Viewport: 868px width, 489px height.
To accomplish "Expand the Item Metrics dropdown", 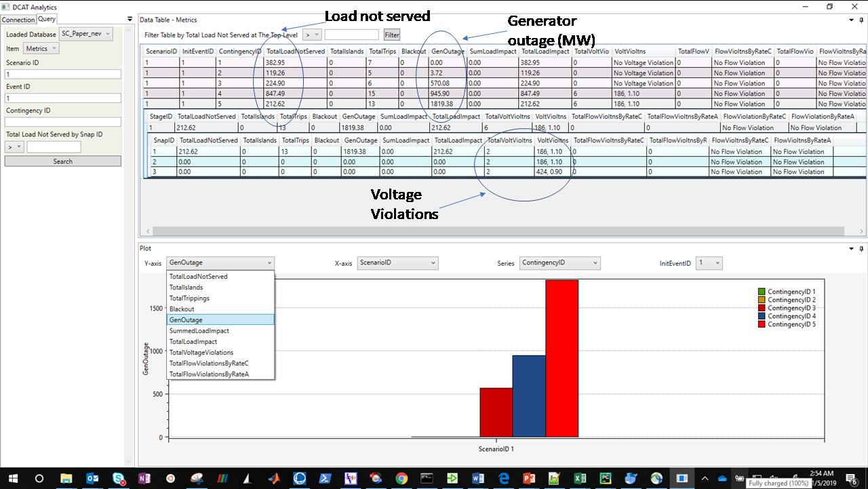I will click(41, 49).
